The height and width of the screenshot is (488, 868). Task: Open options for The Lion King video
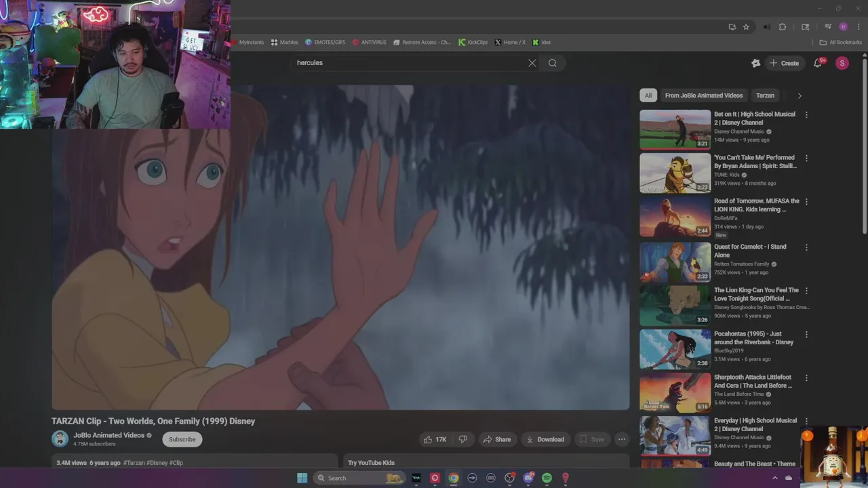806,291
